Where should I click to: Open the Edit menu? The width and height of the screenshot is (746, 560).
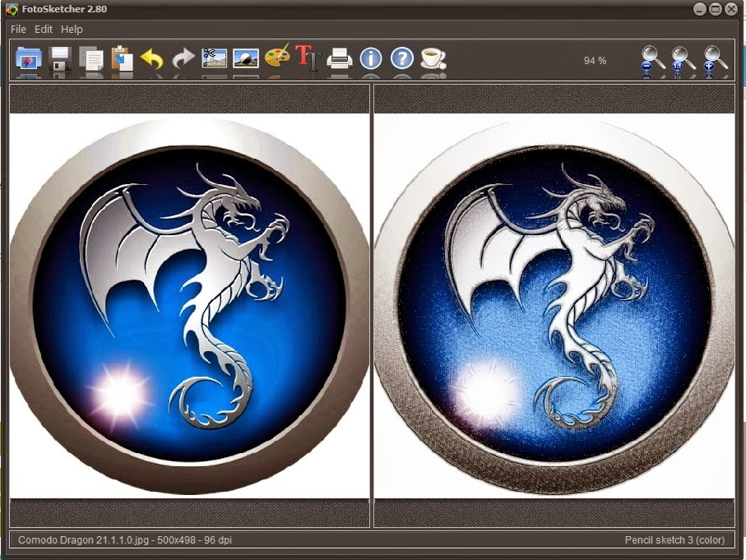44,29
